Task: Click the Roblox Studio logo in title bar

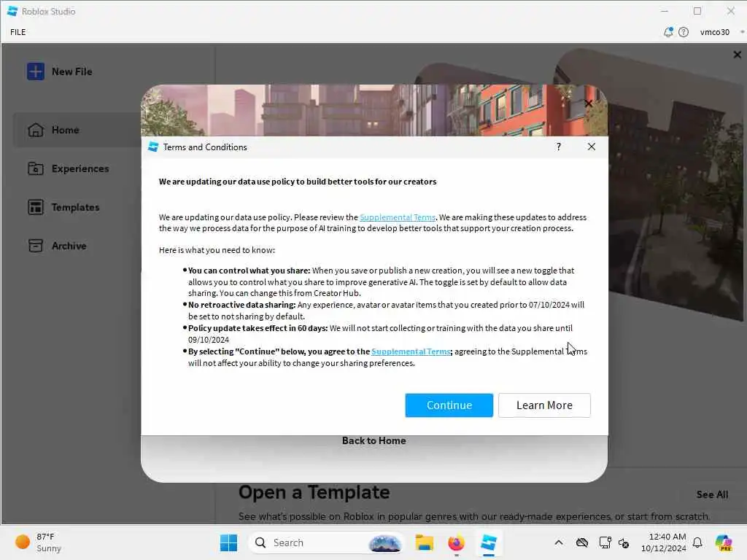Action: pyautogui.click(x=12, y=11)
